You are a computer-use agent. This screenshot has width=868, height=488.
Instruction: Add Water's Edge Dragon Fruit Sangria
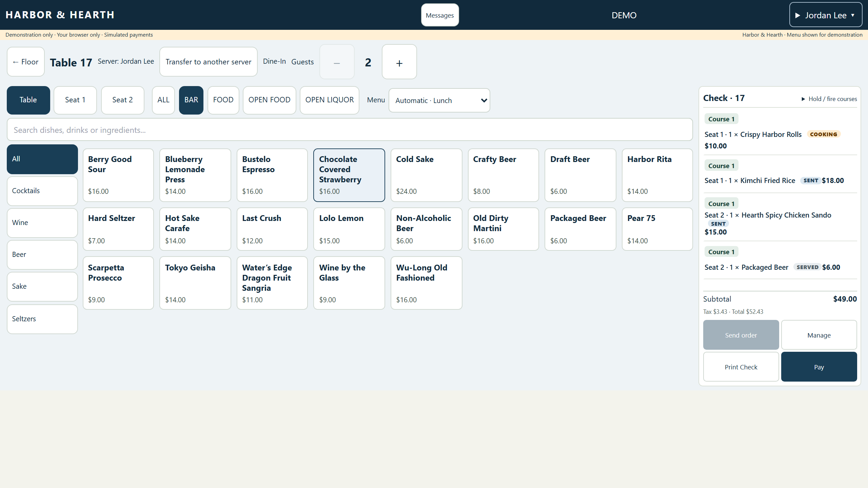pyautogui.click(x=272, y=283)
